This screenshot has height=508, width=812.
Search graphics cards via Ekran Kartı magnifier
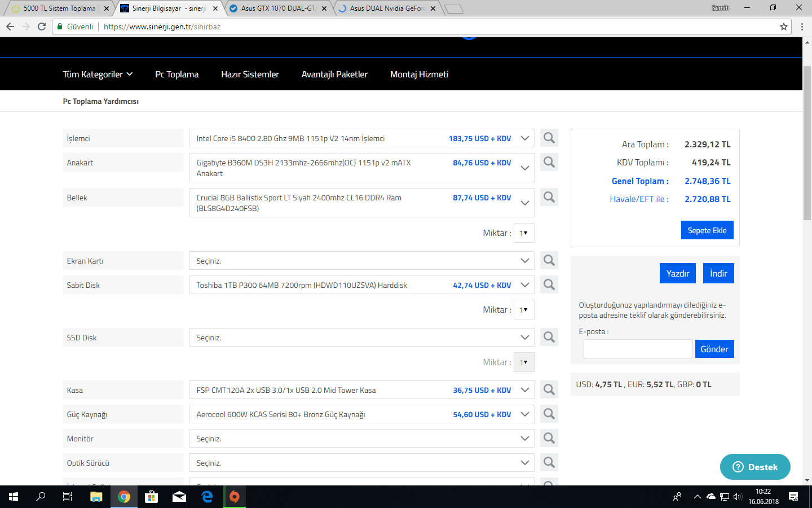549,260
